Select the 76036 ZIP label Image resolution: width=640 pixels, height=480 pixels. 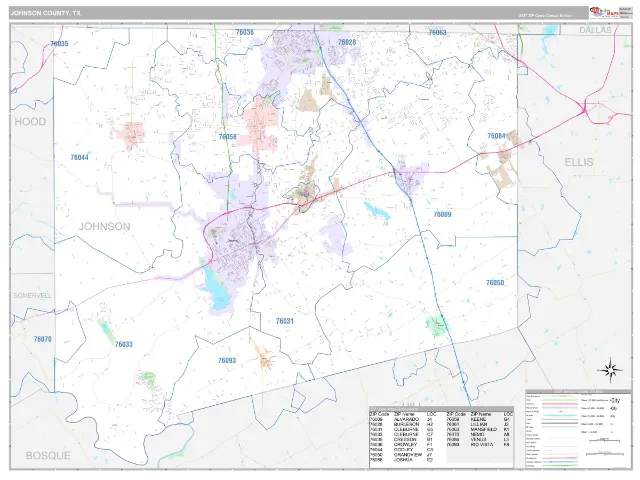(x=244, y=32)
